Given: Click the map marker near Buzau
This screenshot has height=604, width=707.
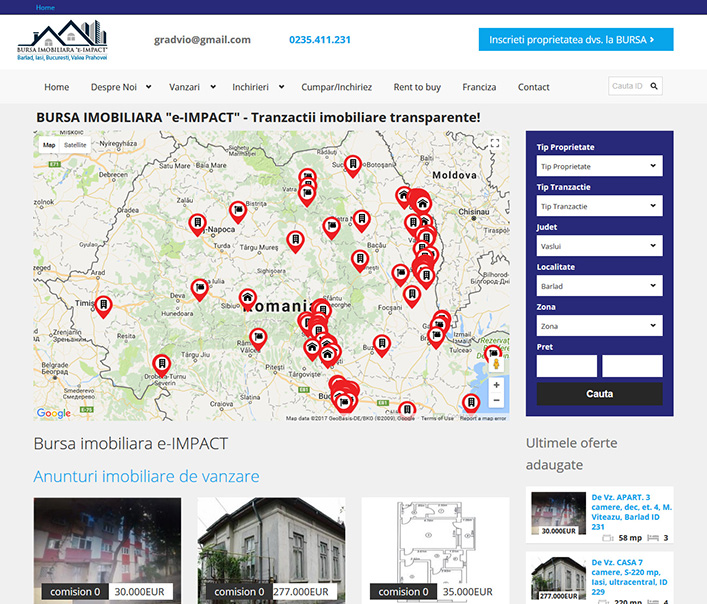Looking at the screenshot, I should click(x=381, y=346).
